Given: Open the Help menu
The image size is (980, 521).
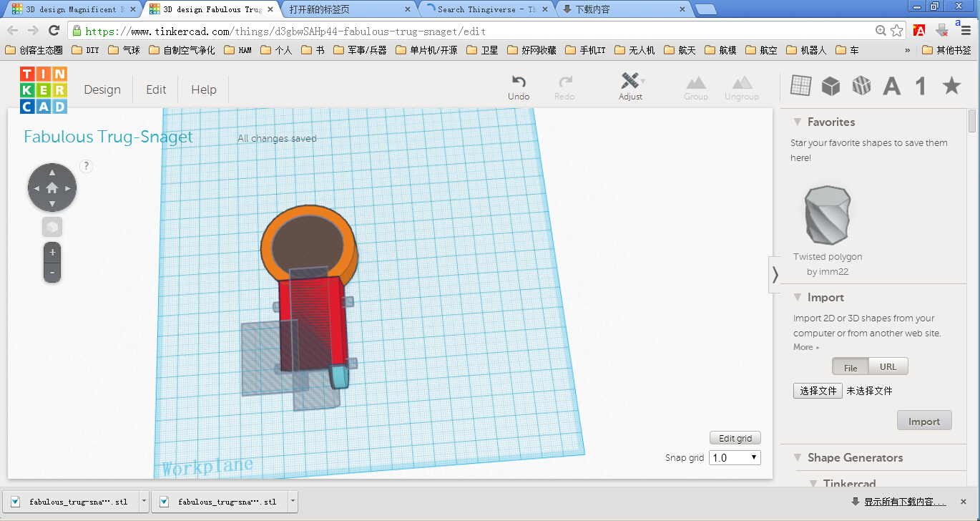Looking at the screenshot, I should point(204,89).
